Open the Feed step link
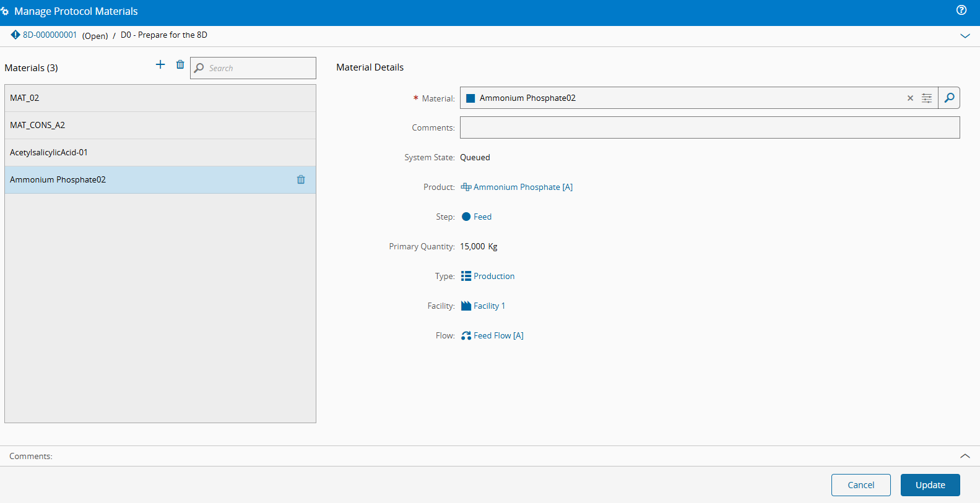This screenshot has width=980, height=503. [x=482, y=217]
